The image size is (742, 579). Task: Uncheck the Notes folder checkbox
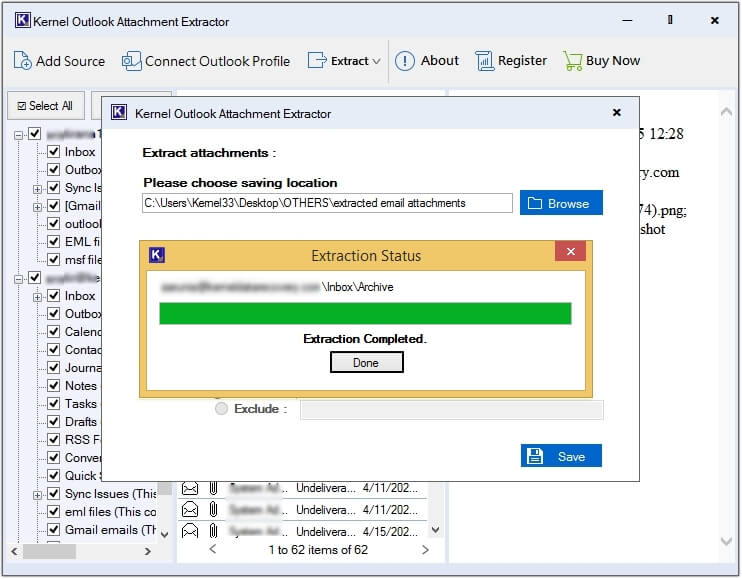coord(54,386)
